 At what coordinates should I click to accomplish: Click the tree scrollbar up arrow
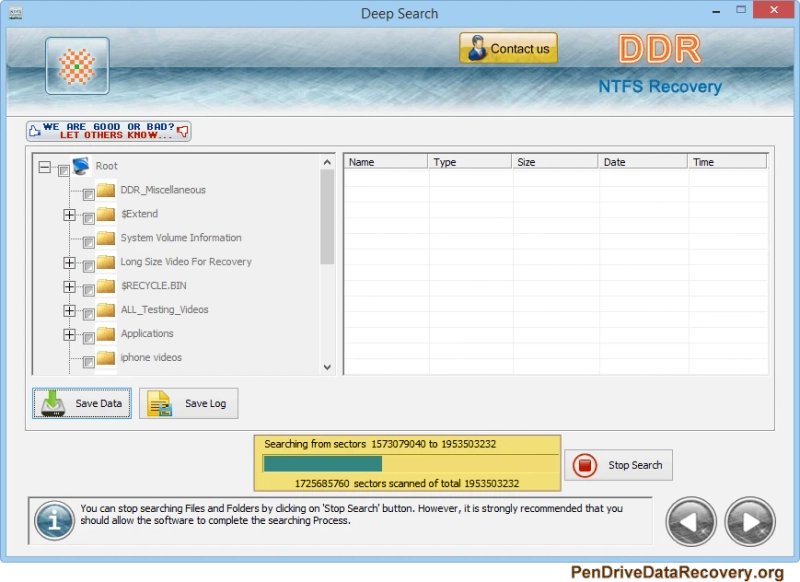[327, 162]
